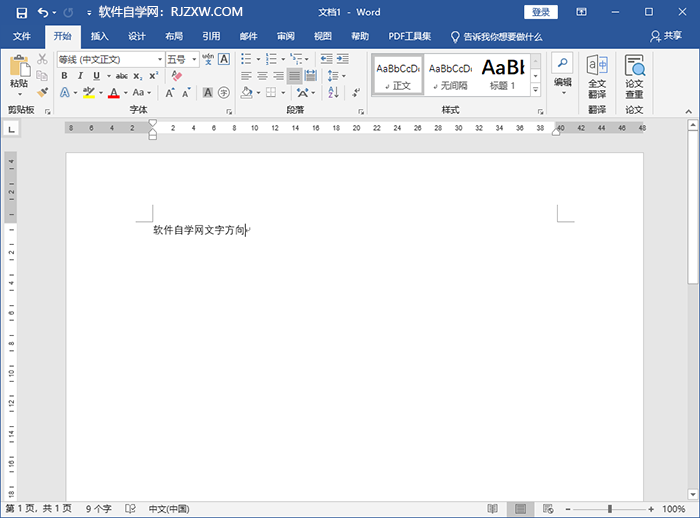Click the Login (登录) button
The width and height of the screenshot is (700, 518).
click(541, 12)
